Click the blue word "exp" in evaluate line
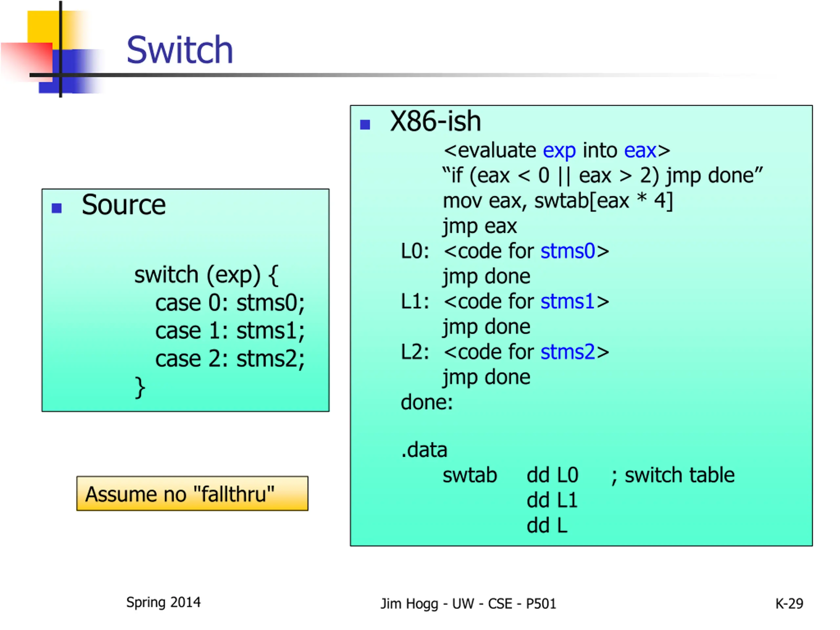The image size is (840, 630). pyautogui.click(x=559, y=152)
